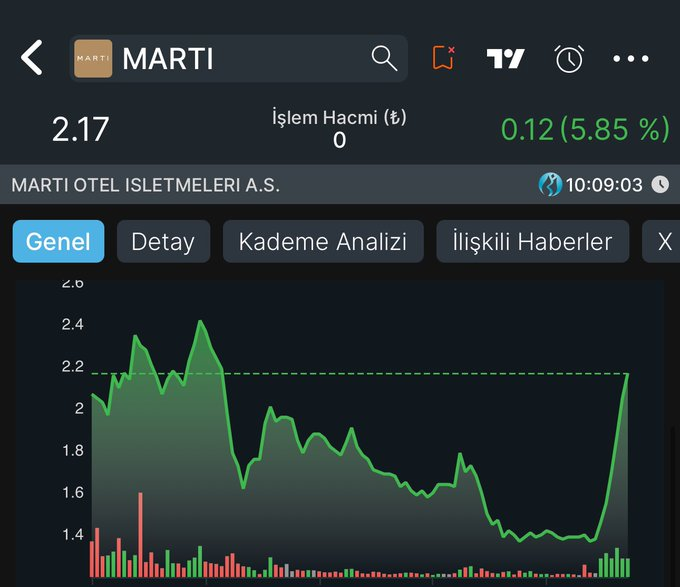The image size is (680, 587).
Task: Tap the 1.6 y-axis label
Action: click(72, 492)
